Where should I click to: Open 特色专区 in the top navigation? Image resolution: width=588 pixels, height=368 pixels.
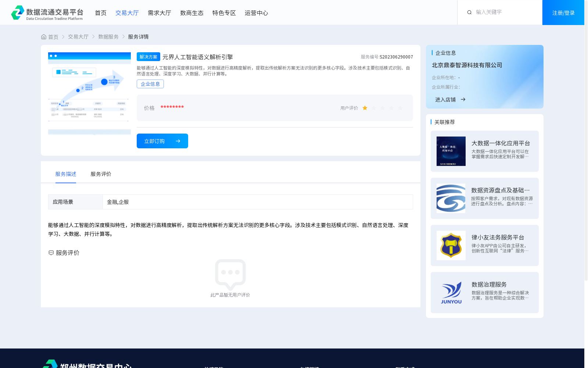pyautogui.click(x=224, y=13)
